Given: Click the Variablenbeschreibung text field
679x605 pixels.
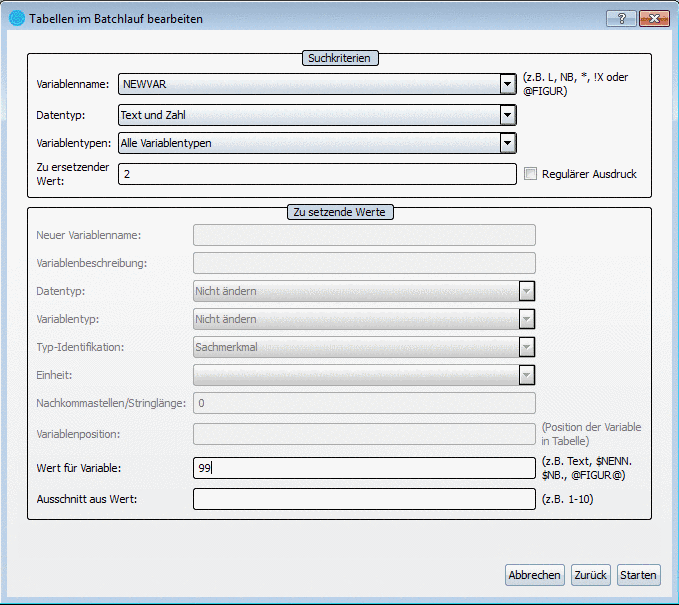Looking at the screenshot, I should (364, 263).
